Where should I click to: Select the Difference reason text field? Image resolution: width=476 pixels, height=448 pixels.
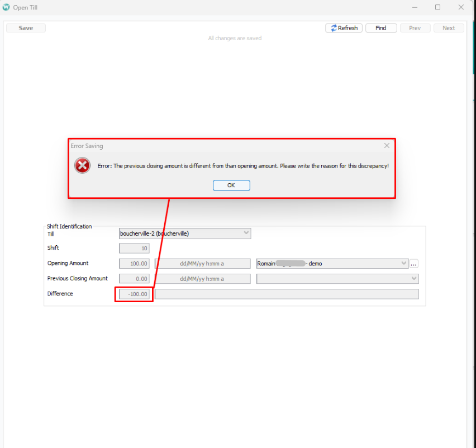[x=286, y=294]
